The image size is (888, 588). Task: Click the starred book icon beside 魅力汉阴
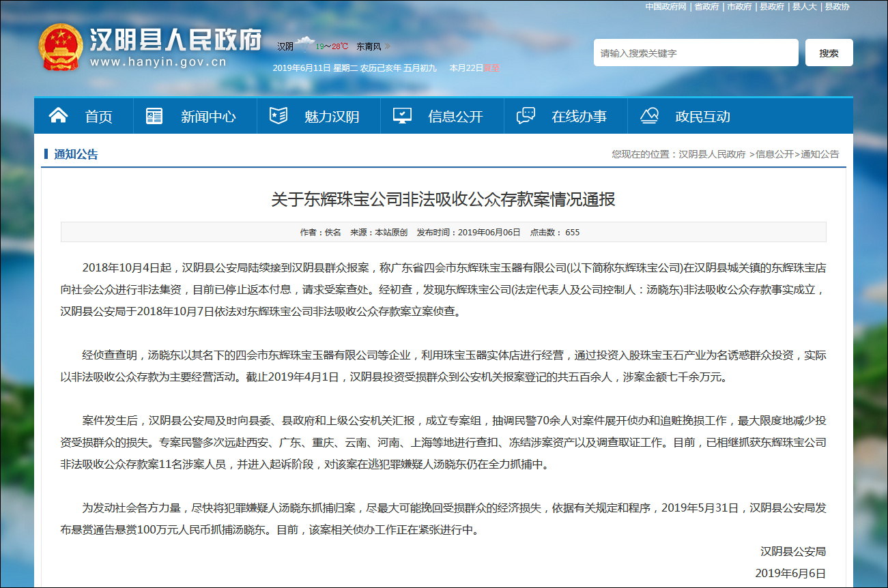point(278,116)
